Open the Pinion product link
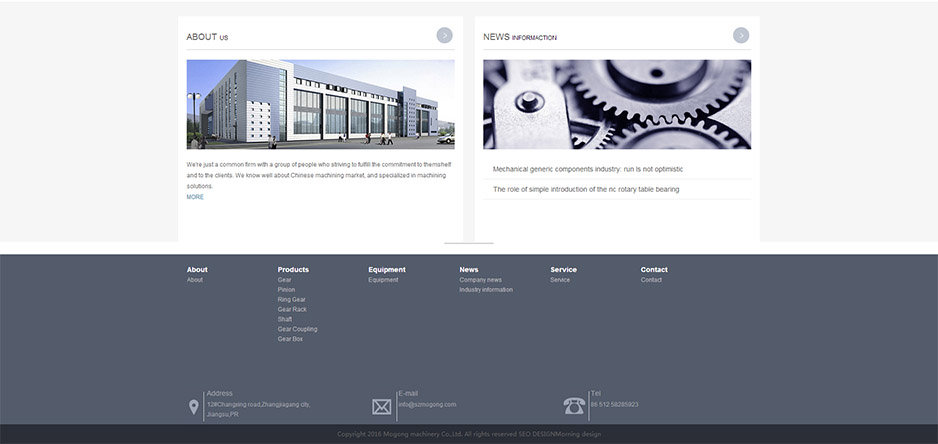 [x=286, y=290]
